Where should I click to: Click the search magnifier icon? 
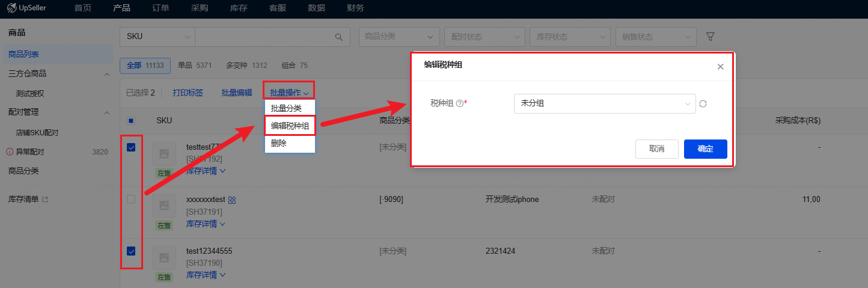[x=338, y=37]
